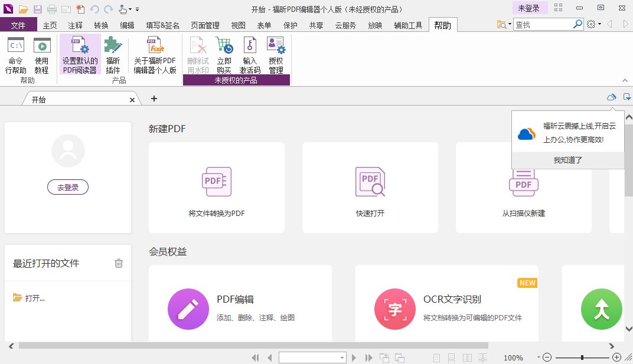This screenshot has width=633, height=364.
Task: Select the 输入激活码 key icon
Action: [x=249, y=56]
